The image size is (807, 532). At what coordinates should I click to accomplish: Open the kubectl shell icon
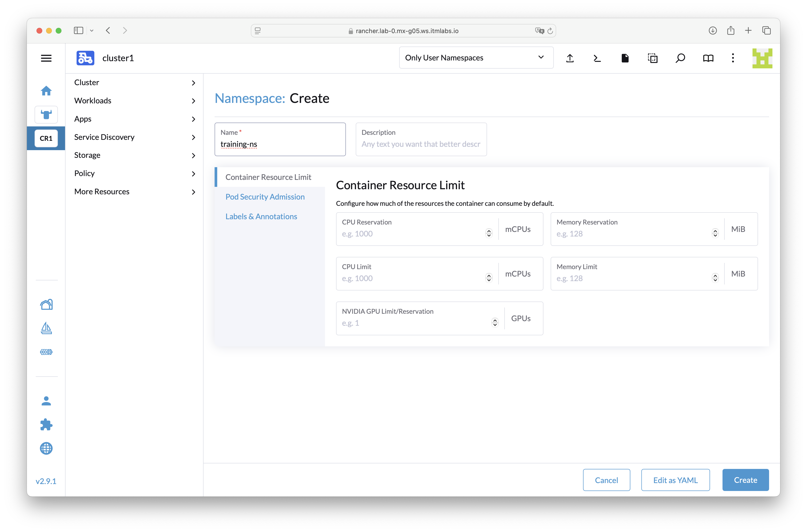point(597,58)
